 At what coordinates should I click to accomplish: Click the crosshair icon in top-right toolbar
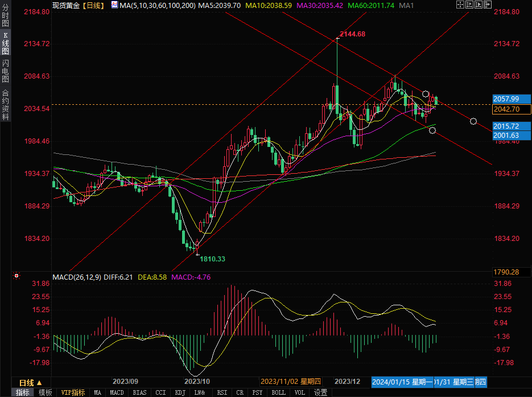click(x=460, y=5)
